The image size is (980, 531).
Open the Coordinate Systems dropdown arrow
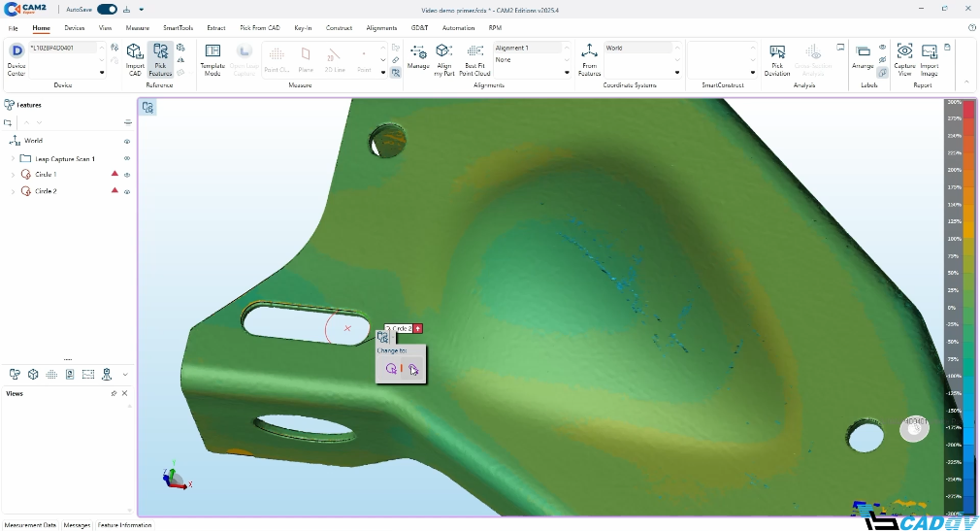677,73
